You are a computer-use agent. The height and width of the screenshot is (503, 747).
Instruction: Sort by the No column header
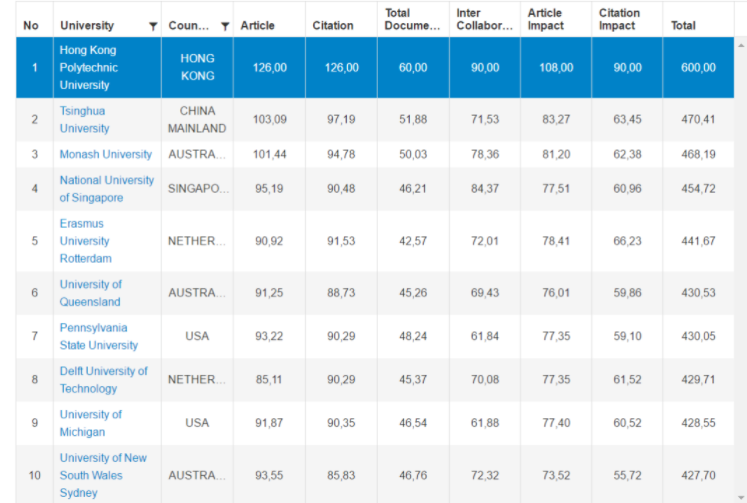pos(31,25)
